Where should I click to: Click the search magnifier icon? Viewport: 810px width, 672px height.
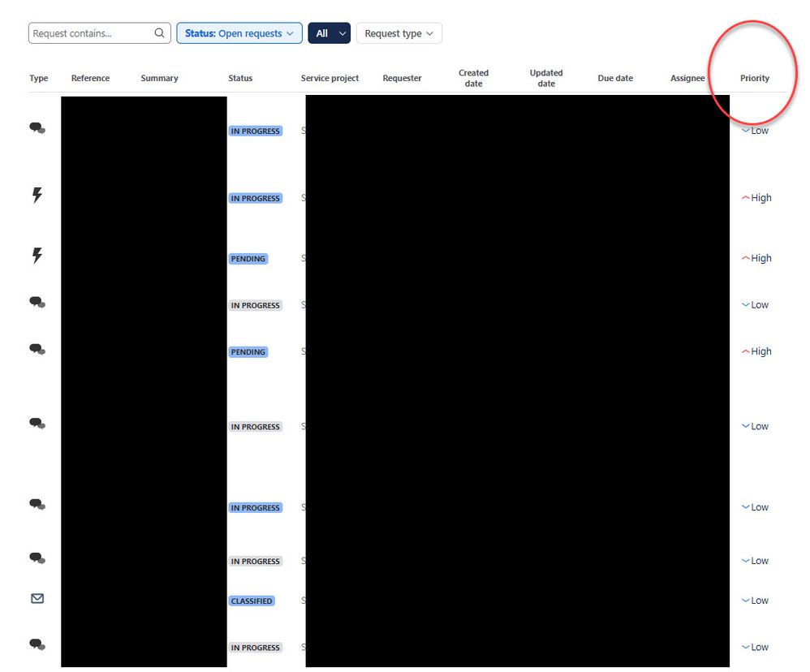coord(159,33)
